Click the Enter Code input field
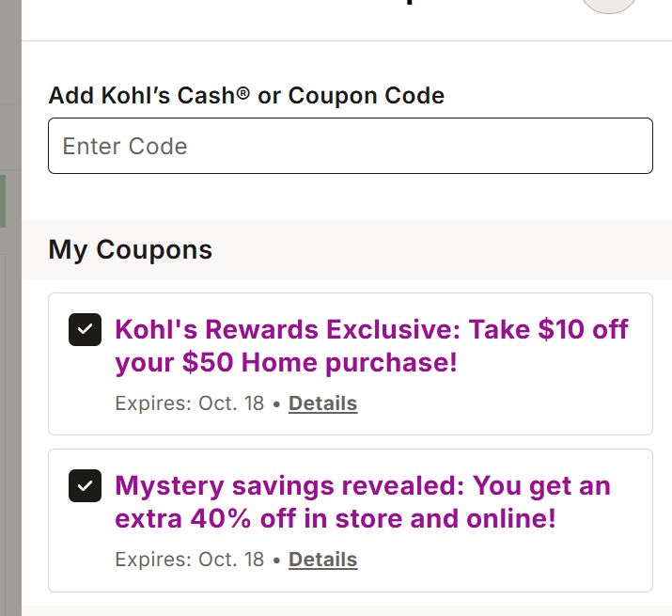This screenshot has width=672, height=616. (x=351, y=146)
